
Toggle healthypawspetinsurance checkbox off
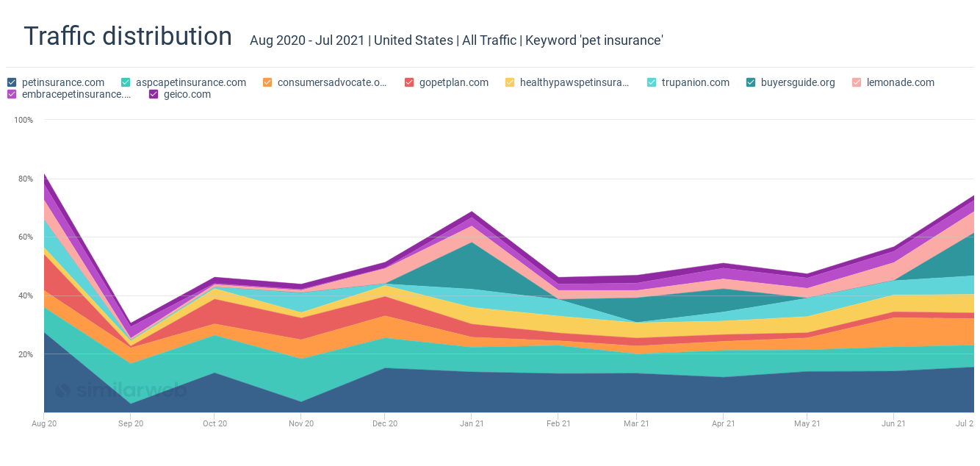pyautogui.click(x=510, y=82)
